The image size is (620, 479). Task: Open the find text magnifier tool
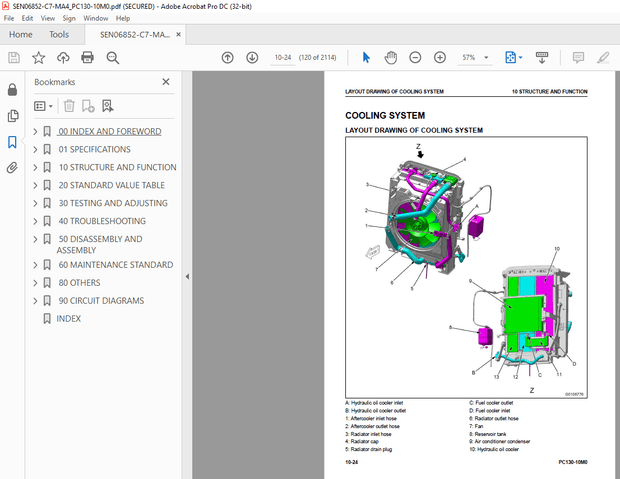(113, 58)
